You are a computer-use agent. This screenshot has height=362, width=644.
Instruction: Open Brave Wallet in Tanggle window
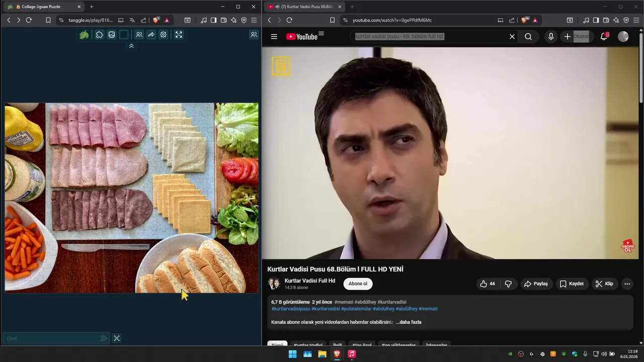click(x=223, y=20)
